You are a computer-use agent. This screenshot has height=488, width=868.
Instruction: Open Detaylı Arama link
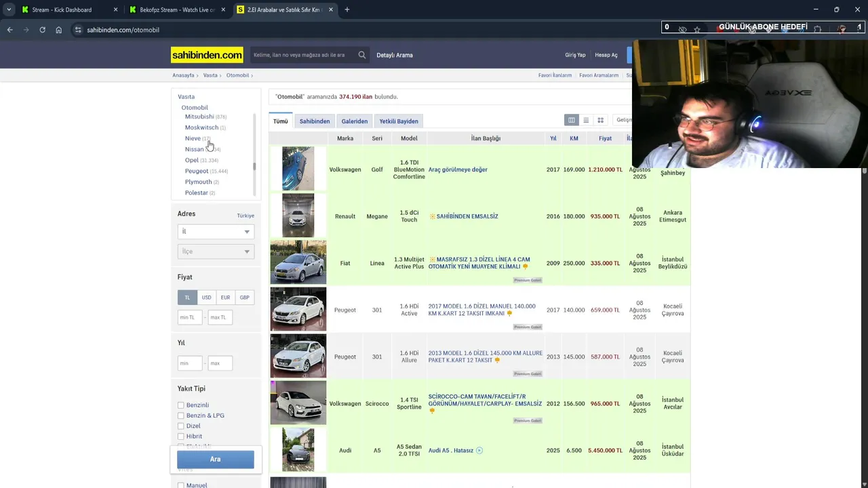coord(395,55)
